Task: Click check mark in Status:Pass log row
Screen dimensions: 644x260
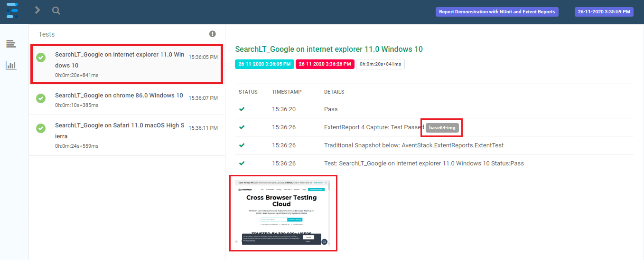Action: (242, 163)
